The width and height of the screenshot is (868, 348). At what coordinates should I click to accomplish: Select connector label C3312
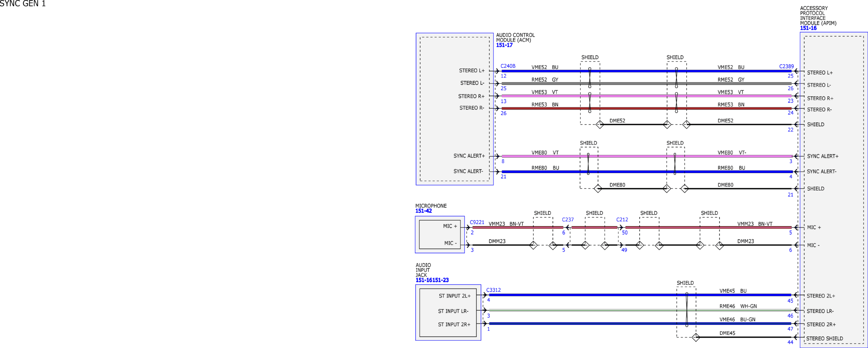(x=493, y=290)
